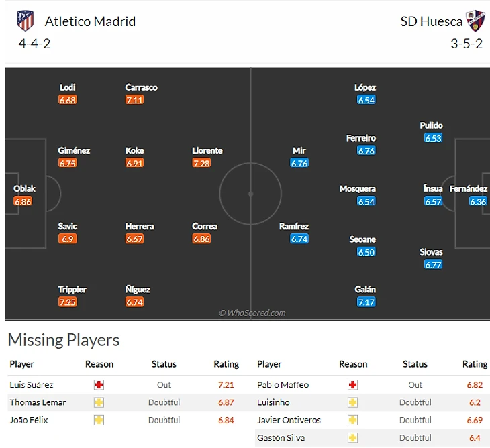The width and height of the screenshot is (490, 448).
Task: Click Pablo Maffeo's red injury icon
Action: point(353,385)
